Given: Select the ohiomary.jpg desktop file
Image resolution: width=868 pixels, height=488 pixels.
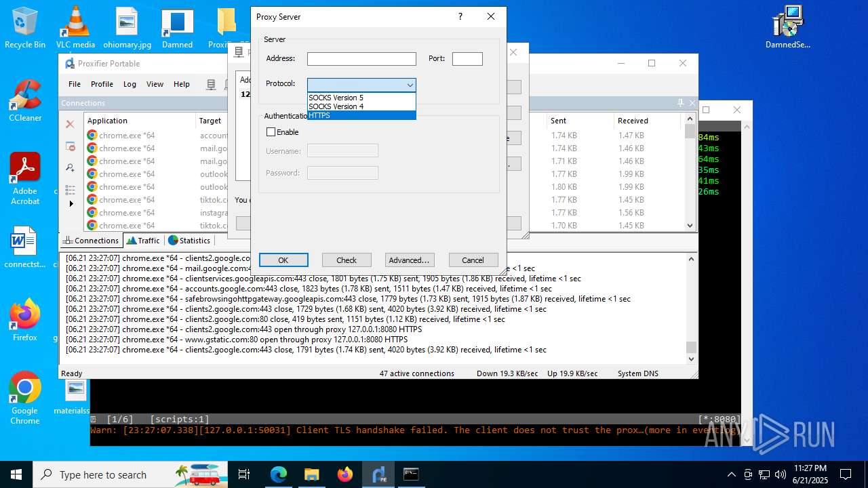Looking at the screenshot, I should (127, 27).
